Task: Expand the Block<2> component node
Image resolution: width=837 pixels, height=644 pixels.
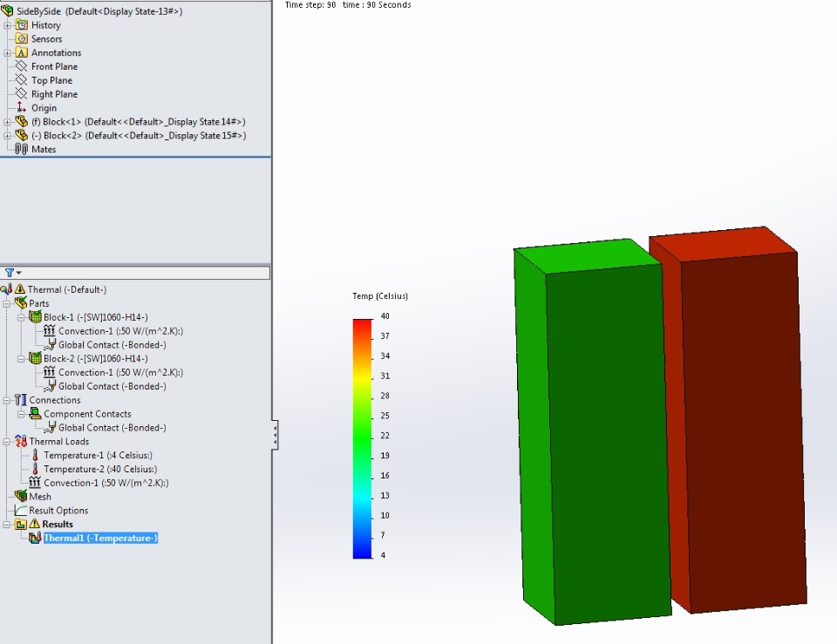Action: coord(7,136)
